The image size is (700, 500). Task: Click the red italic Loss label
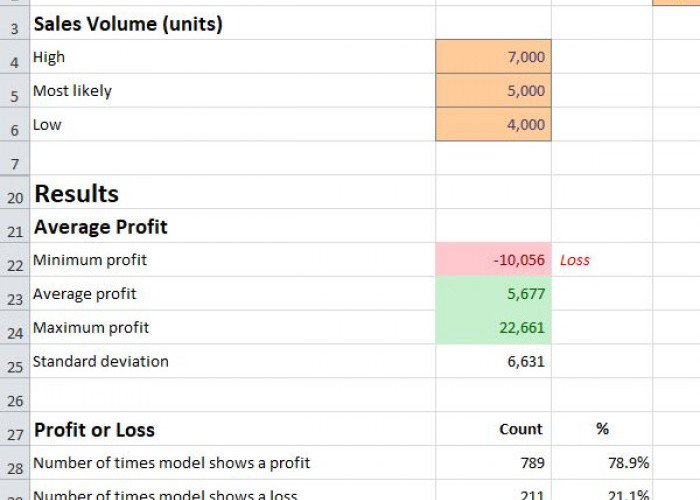point(575,260)
